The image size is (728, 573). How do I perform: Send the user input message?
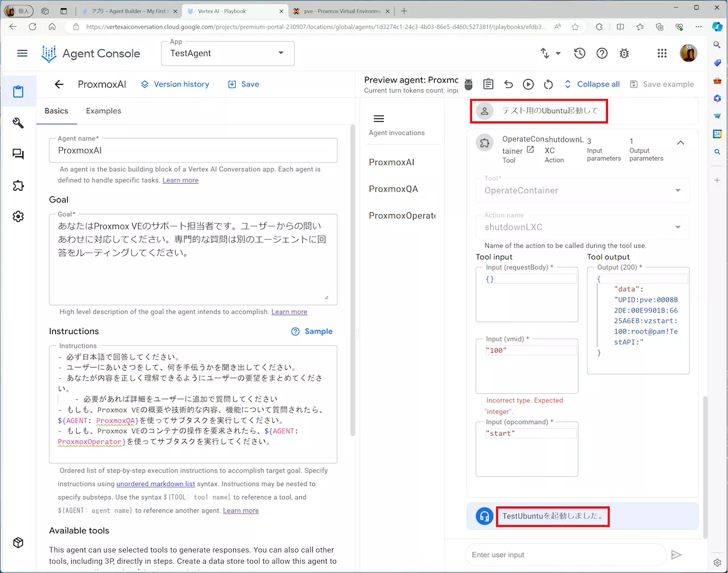676,555
